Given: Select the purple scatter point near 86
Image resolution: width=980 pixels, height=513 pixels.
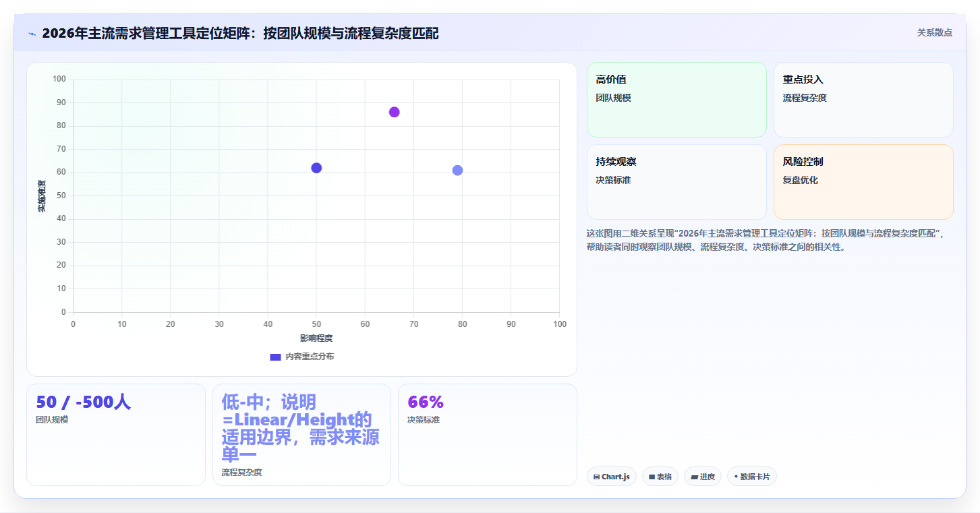Looking at the screenshot, I should (x=394, y=112).
